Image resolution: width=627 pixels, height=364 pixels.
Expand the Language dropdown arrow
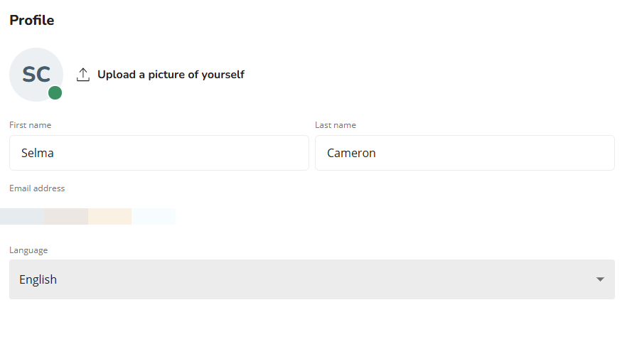[600, 279]
